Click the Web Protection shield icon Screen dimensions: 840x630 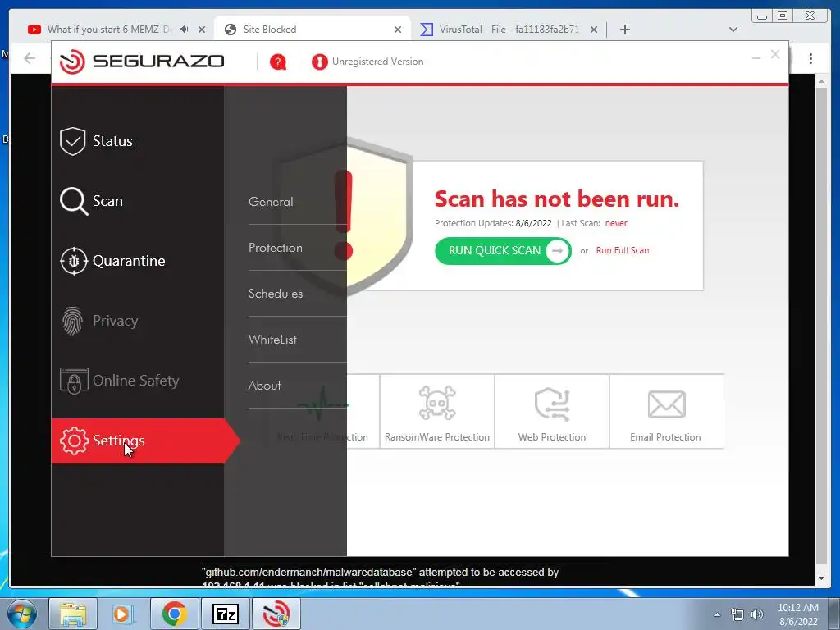(x=552, y=404)
